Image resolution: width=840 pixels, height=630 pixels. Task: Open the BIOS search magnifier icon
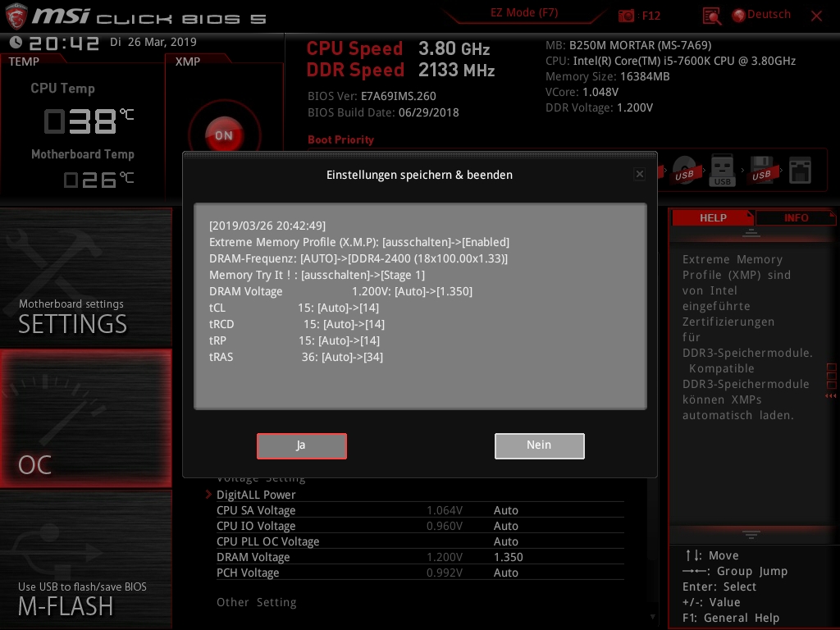tap(711, 16)
